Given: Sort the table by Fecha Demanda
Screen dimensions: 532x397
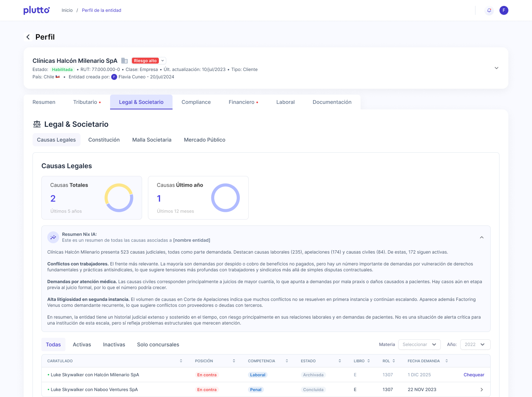Looking at the screenshot, I should (x=447, y=361).
